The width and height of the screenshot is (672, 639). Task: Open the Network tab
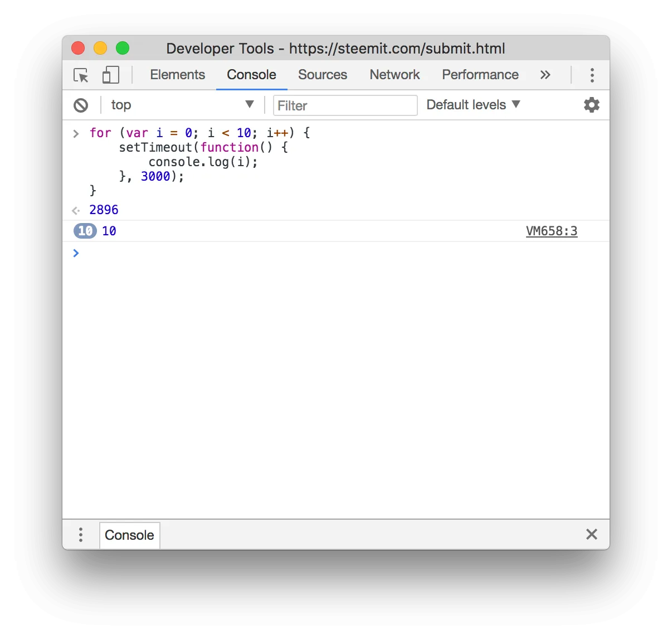pos(395,75)
